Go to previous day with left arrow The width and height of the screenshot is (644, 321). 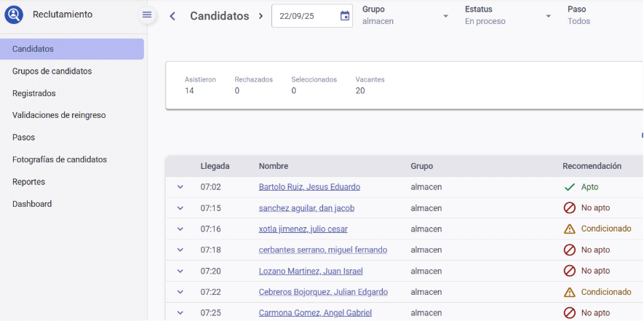coord(172,16)
